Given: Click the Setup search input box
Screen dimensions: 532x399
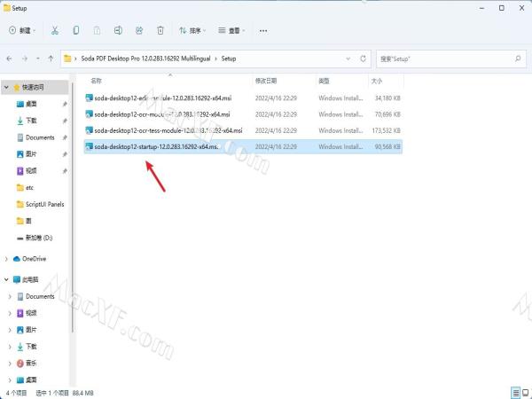Looking at the screenshot, I should 448,59.
